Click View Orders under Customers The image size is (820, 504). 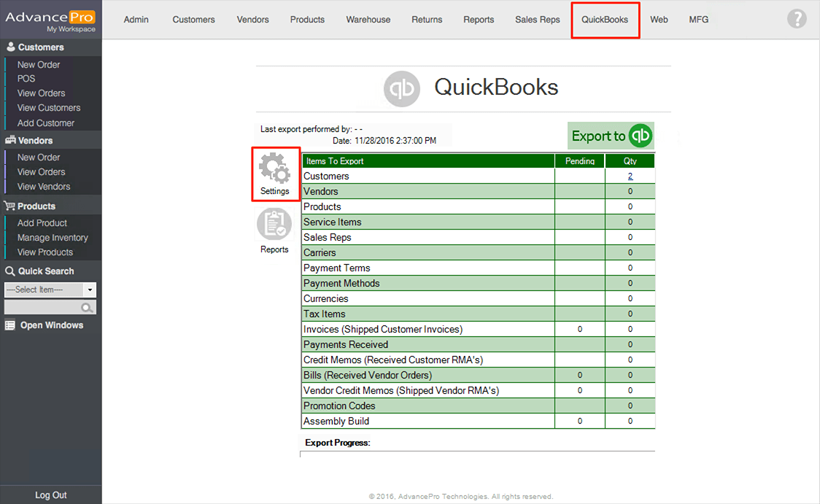coord(42,93)
